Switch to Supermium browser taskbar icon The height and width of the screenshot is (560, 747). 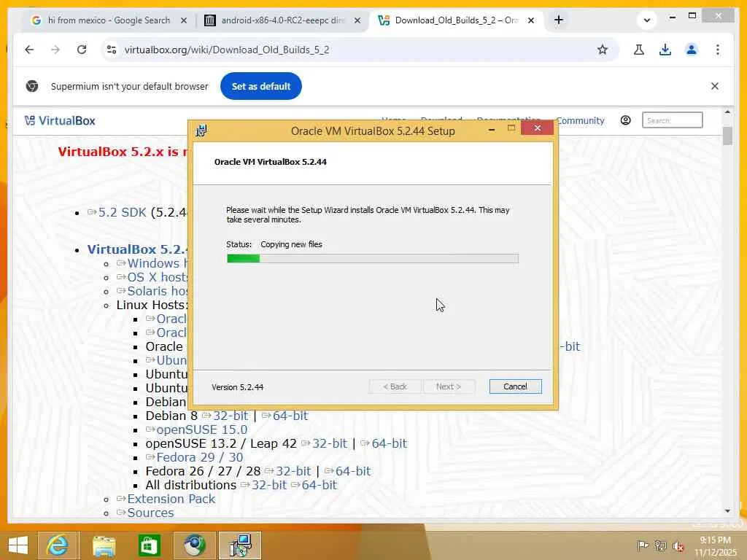pos(195,545)
